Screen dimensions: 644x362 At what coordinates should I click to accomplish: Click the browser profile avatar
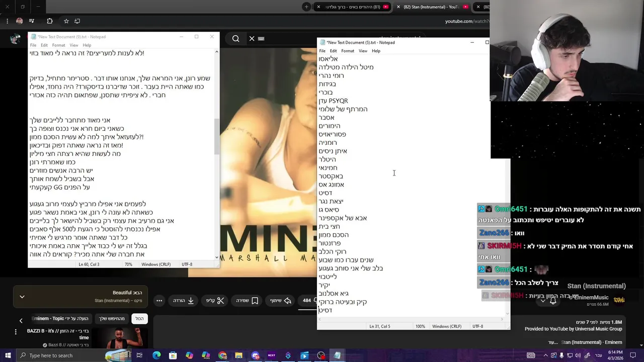click(x=19, y=21)
